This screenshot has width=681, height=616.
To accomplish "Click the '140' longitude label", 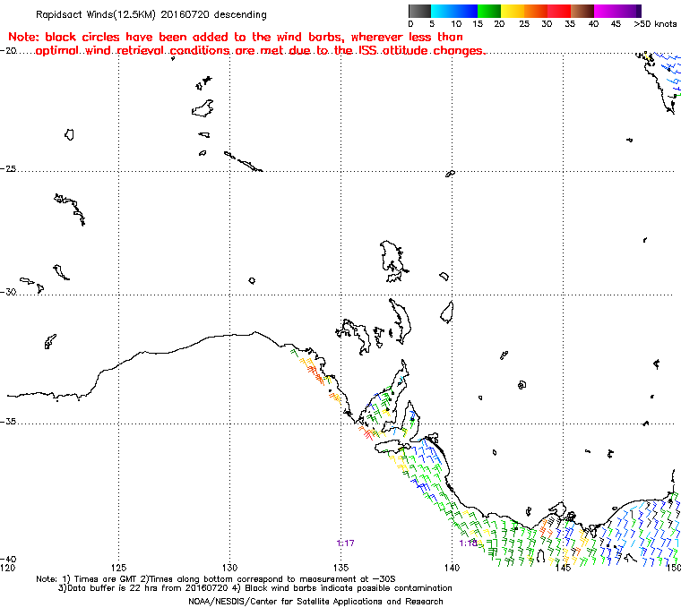I will pyautogui.click(x=453, y=568).
